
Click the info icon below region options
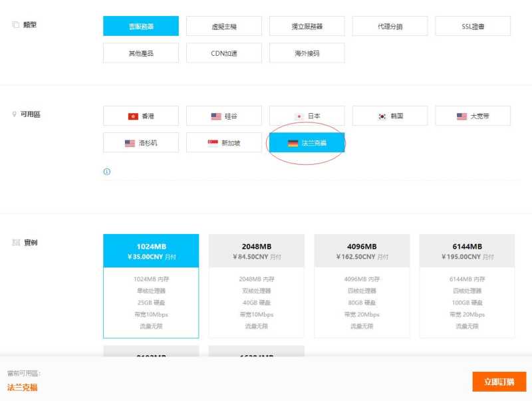pyautogui.click(x=107, y=172)
